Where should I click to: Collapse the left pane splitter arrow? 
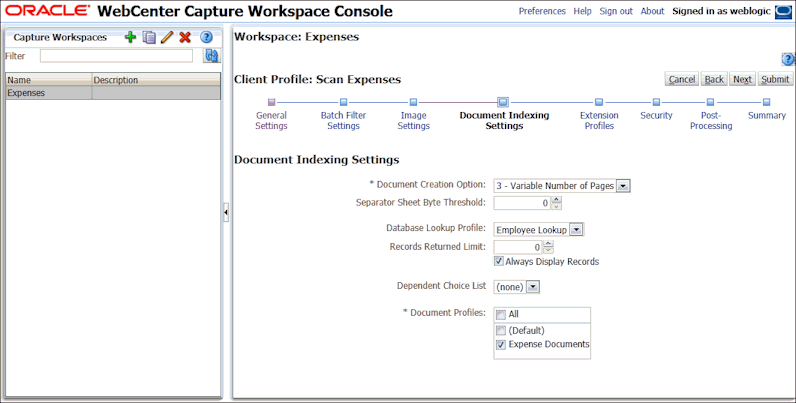tap(226, 212)
